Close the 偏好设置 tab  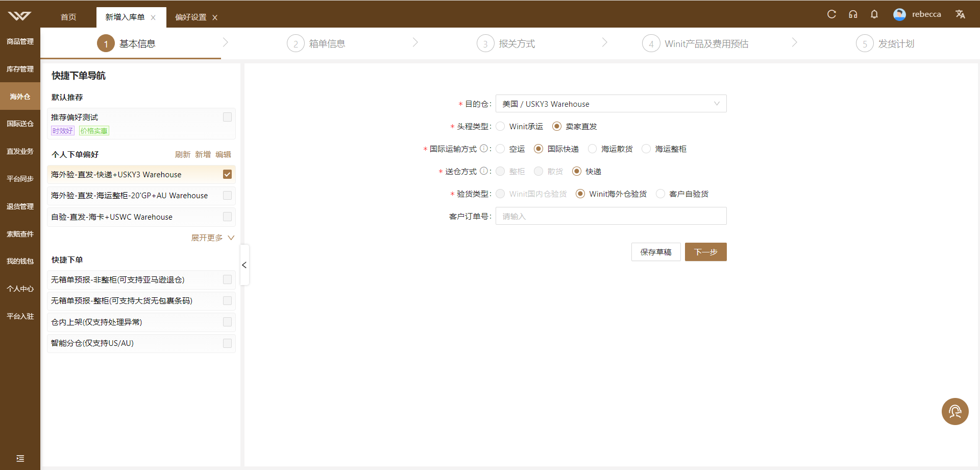point(215,17)
